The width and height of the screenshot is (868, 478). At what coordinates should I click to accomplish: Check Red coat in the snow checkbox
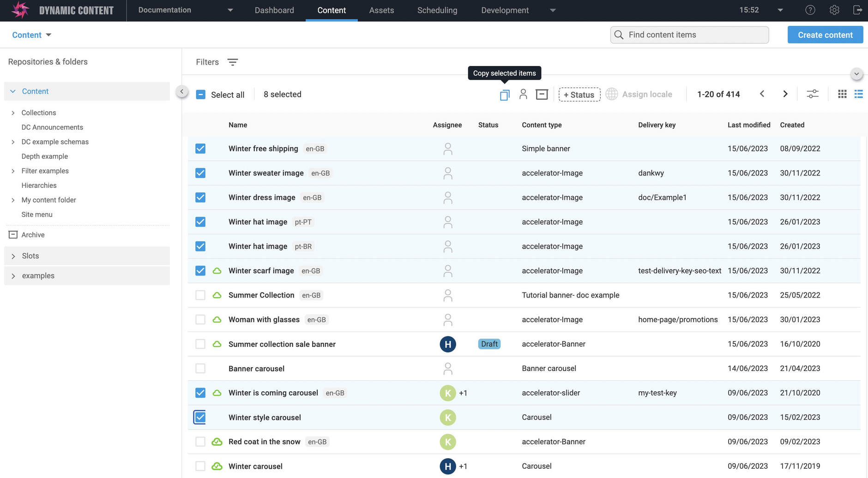[200, 442]
